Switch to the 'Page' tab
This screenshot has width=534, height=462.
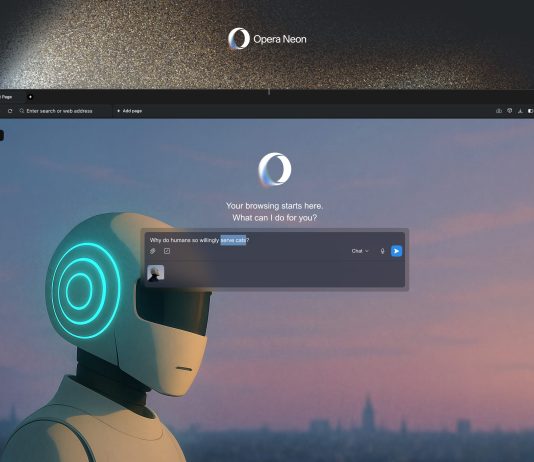(7, 97)
